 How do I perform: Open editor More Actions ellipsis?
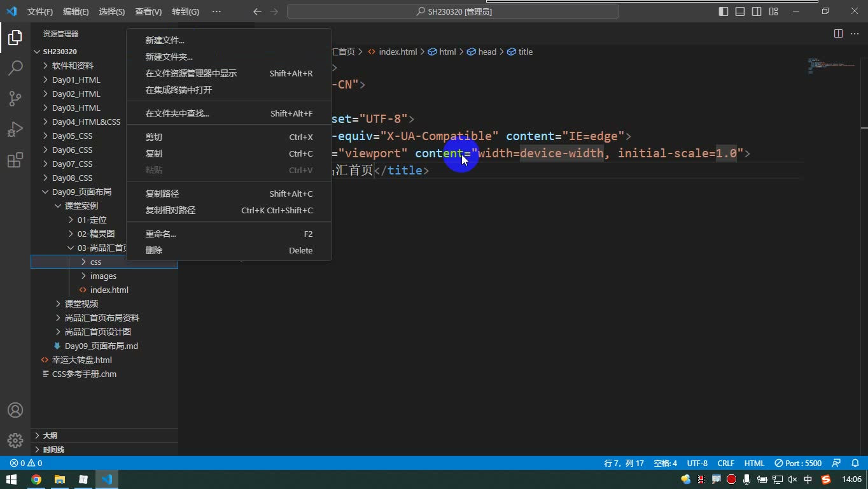(x=855, y=33)
